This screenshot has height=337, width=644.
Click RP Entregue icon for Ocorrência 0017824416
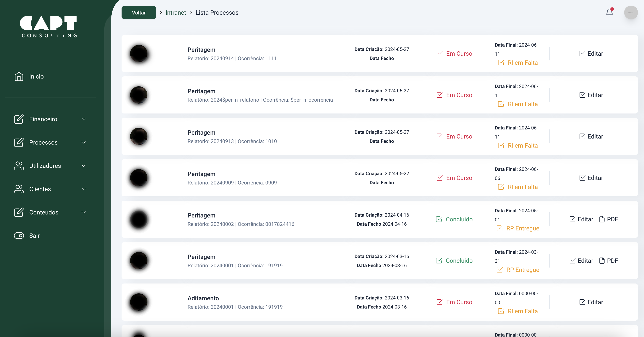(500, 228)
